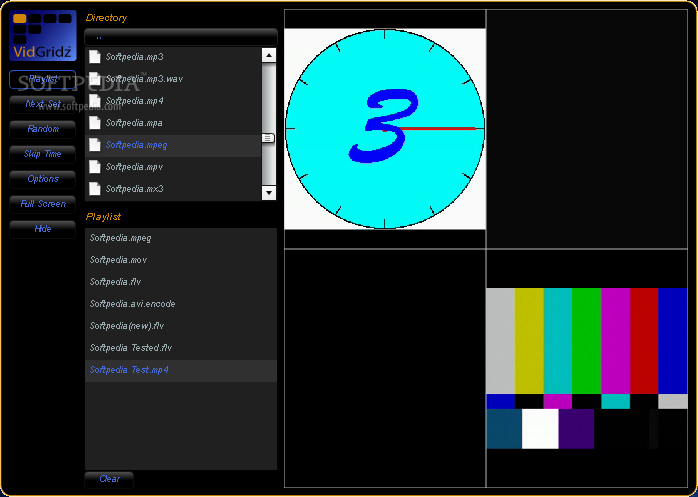Viewport: 698px width, 497px height.
Task: Select Softpedia.mpeg in directory list
Action: point(173,145)
